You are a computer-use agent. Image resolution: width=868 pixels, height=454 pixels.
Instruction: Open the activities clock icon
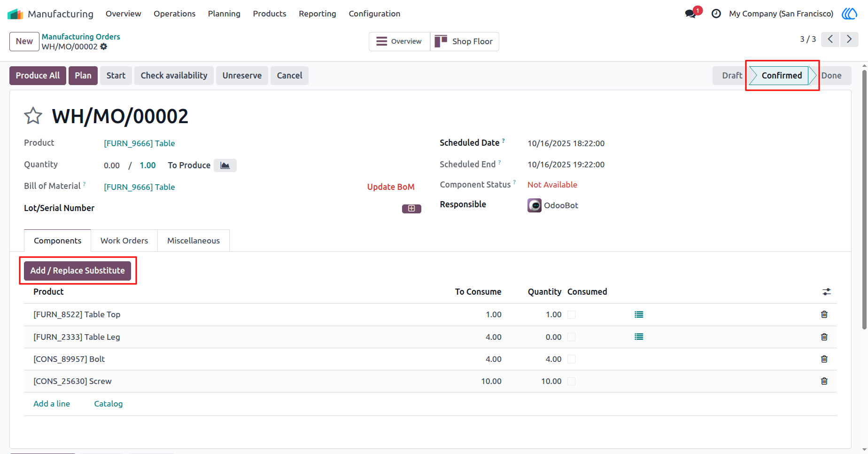tap(716, 14)
